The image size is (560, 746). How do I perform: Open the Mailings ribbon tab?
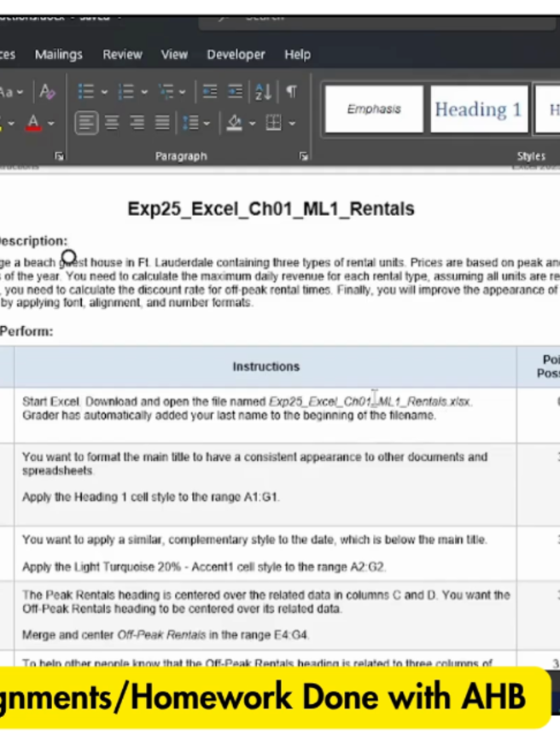pyautogui.click(x=59, y=55)
